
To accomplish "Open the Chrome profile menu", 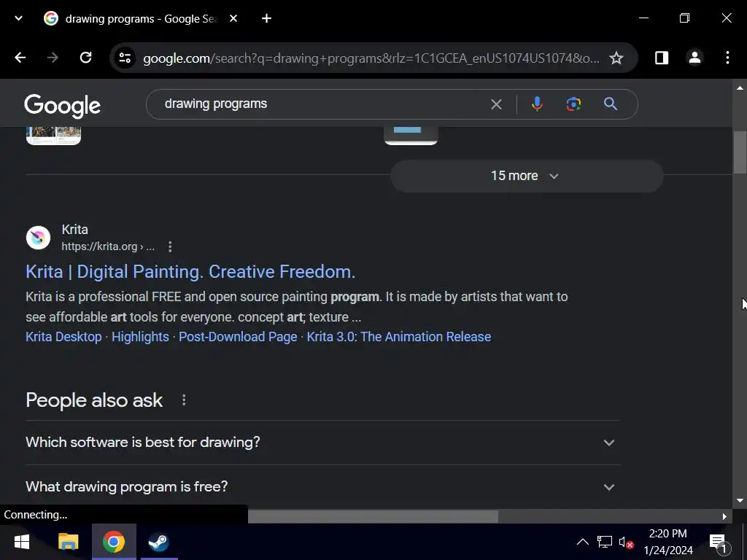I will 694,58.
